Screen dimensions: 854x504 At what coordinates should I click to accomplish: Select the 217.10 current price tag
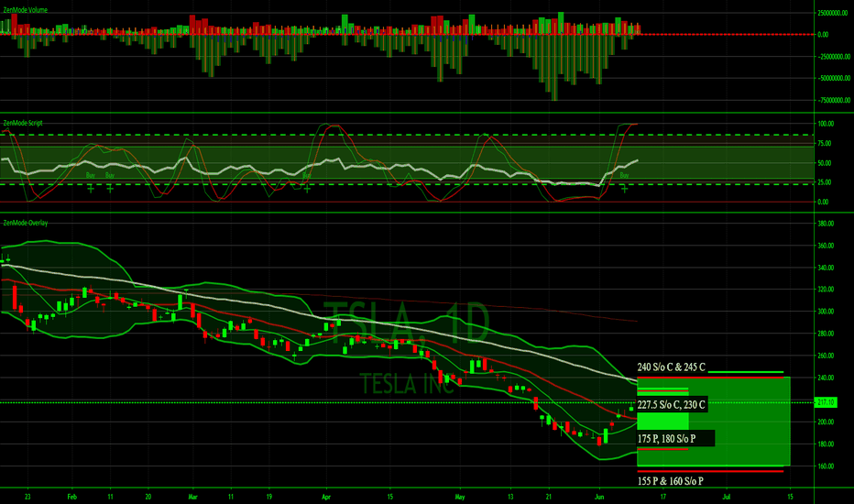pyautogui.click(x=826, y=402)
